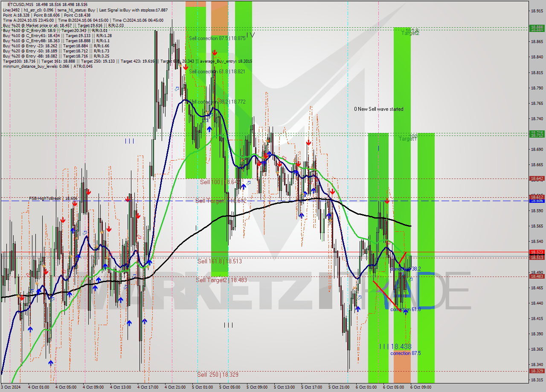Click the 'Target100: 18.716' summary line
Screen dimensions: 546x392
pyautogui.click(x=127, y=61)
